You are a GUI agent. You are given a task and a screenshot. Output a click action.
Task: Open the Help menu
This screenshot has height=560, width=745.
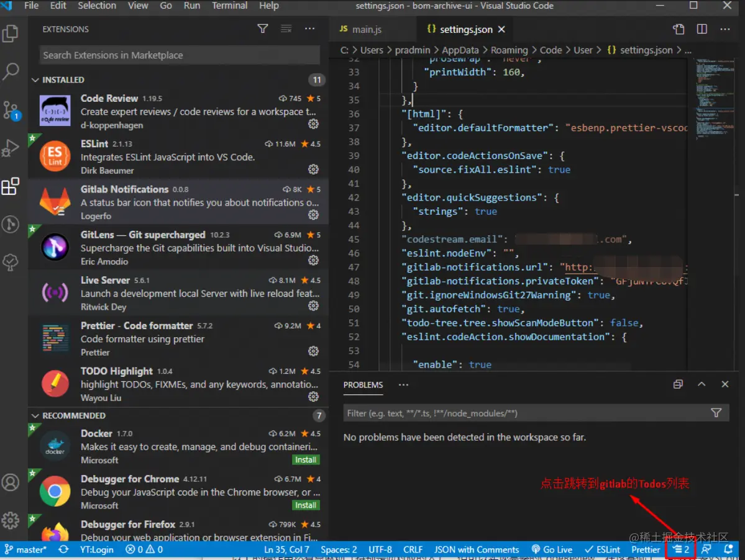click(269, 6)
